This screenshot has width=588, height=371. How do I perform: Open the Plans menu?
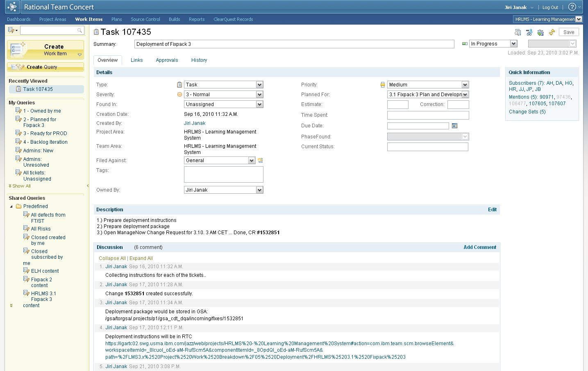coord(117,19)
